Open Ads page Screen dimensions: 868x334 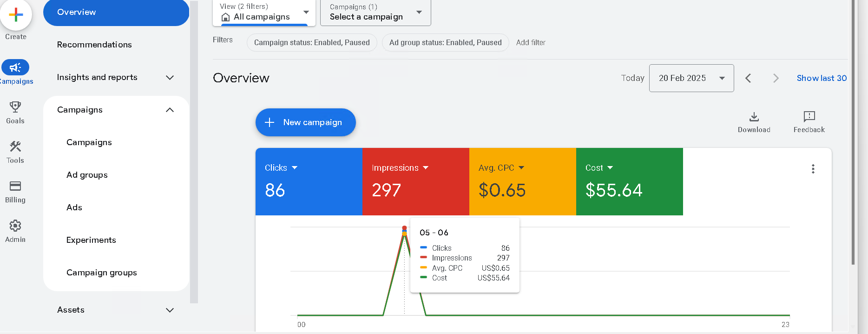[x=74, y=207]
